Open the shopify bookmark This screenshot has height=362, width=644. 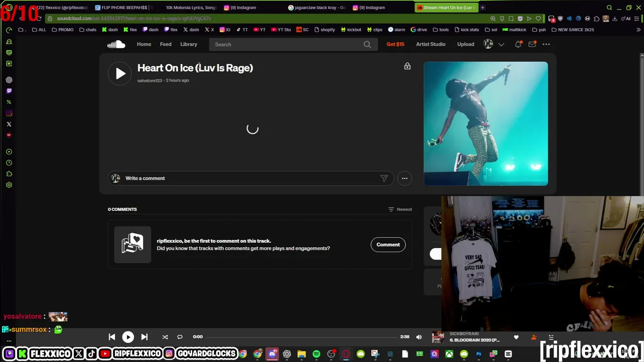click(x=324, y=30)
